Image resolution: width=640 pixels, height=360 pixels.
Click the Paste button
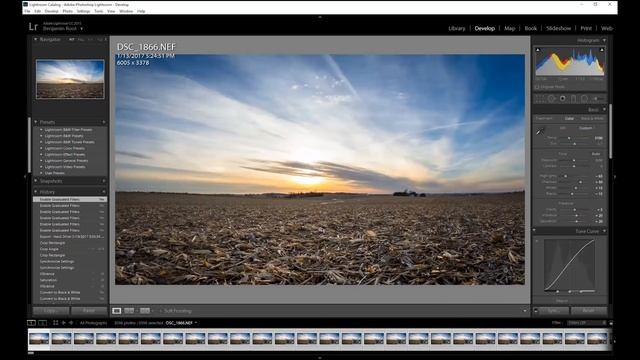tap(89, 311)
